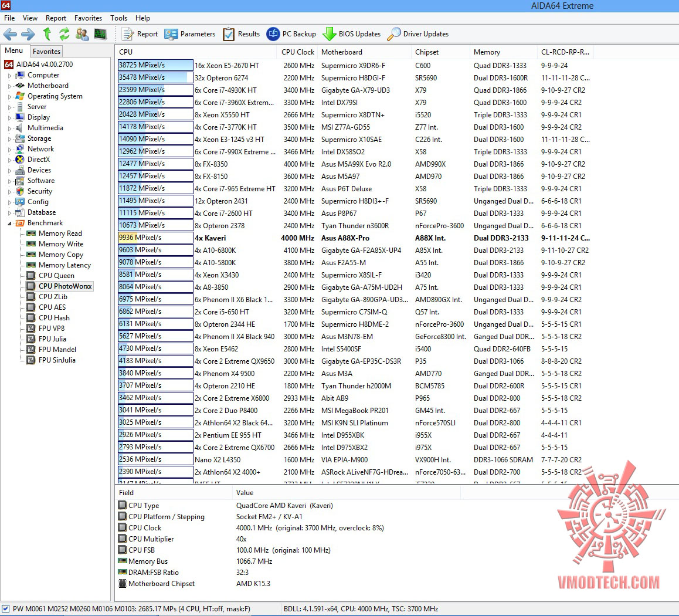Select the CPU Queen benchmark
Image resolution: width=679 pixels, height=616 pixels.
(x=56, y=276)
